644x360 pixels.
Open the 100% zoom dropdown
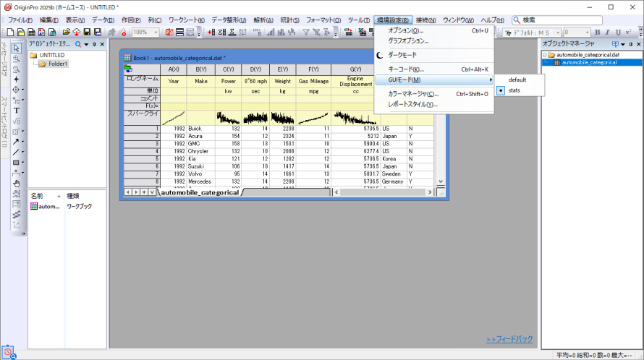click(156, 32)
